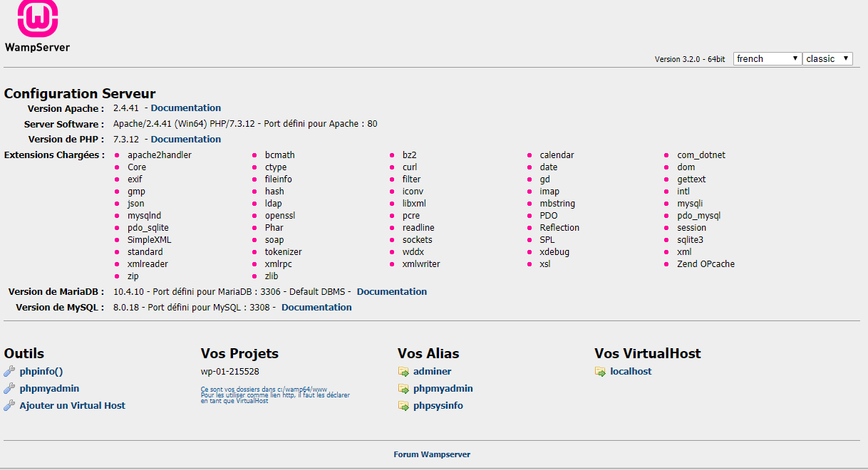The image size is (868, 470).
Task: Click SimpleXML extension entry
Action: tap(150, 240)
